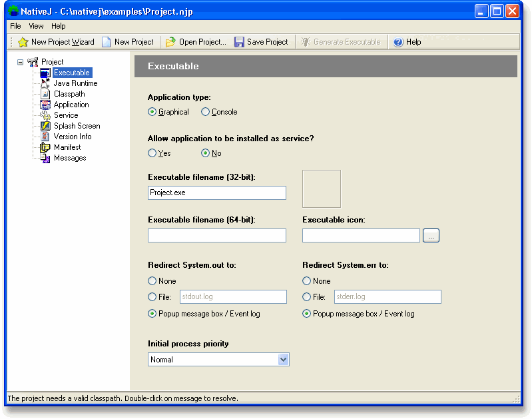Click the 32-bit executable filename field
Viewport: 532px width, 419px height.
tap(217, 193)
